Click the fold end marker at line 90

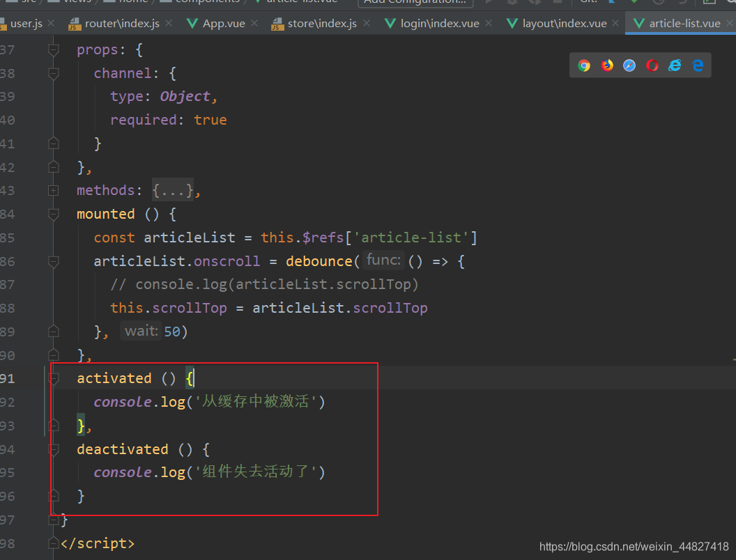click(x=54, y=355)
